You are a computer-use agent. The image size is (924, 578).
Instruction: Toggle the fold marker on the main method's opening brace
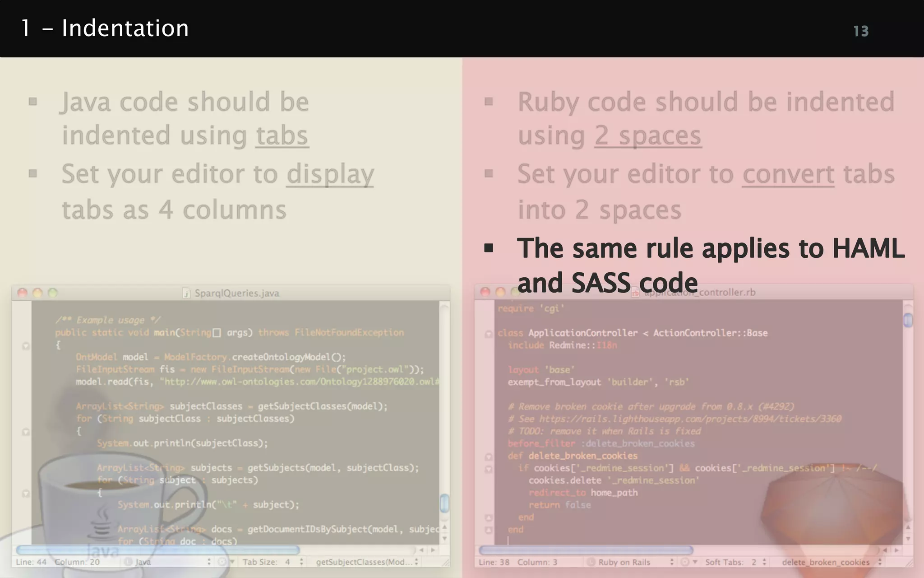click(x=26, y=346)
